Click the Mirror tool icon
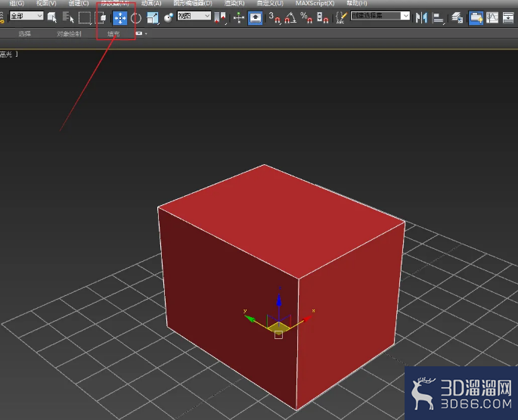The height and width of the screenshot is (420, 518). coord(421,17)
